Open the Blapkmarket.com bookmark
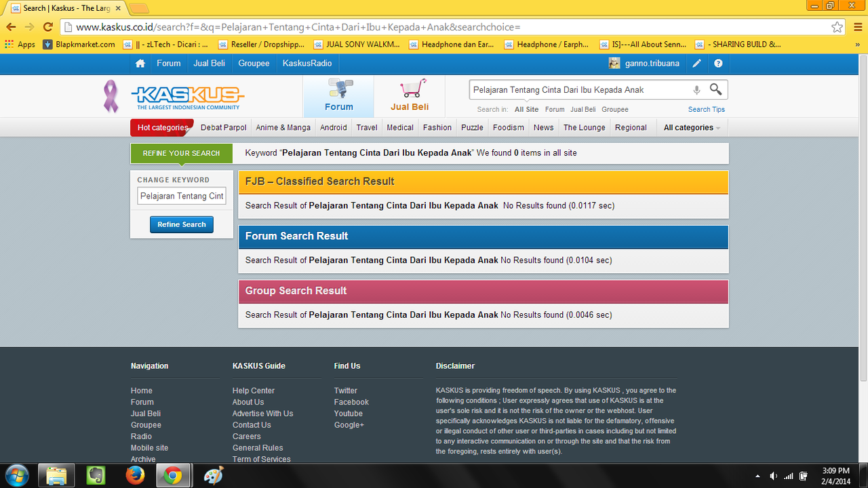 [x=79, y=44]
